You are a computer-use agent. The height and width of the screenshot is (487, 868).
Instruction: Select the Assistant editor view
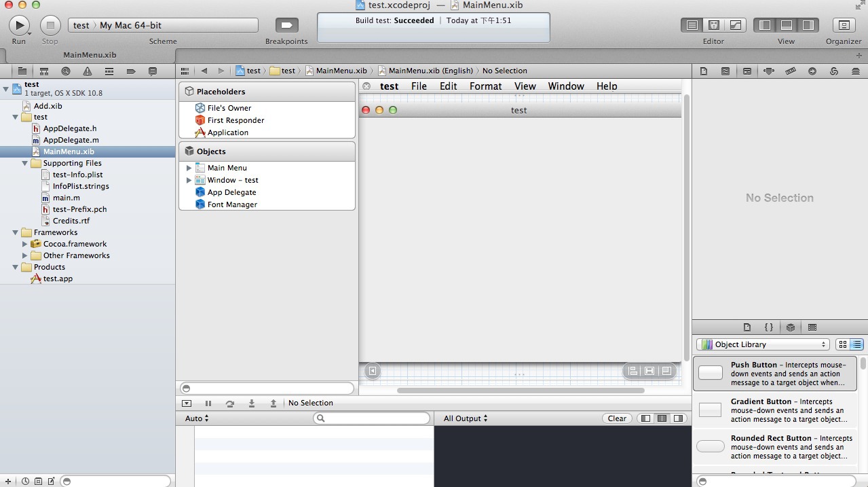point(713,25)
